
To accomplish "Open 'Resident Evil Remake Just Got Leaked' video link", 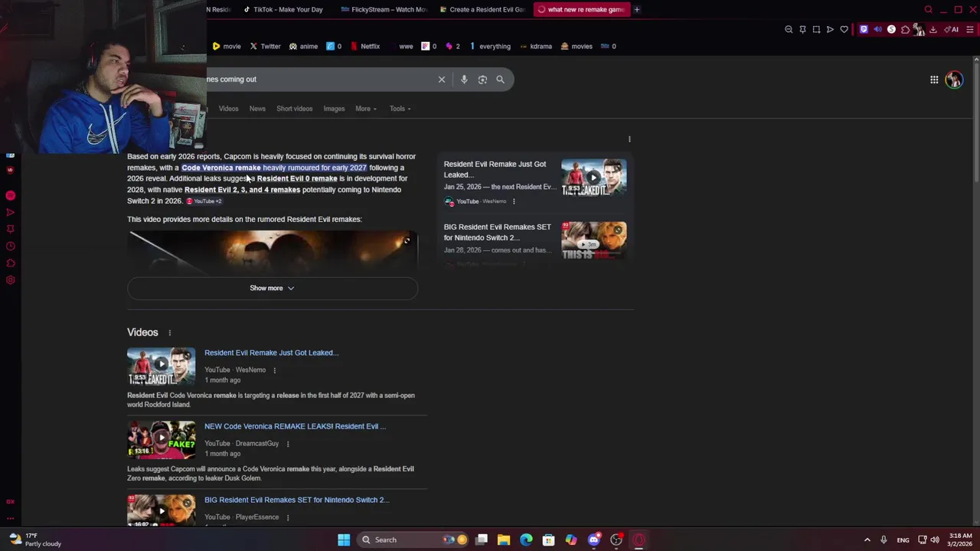I will tap(271, 353).
